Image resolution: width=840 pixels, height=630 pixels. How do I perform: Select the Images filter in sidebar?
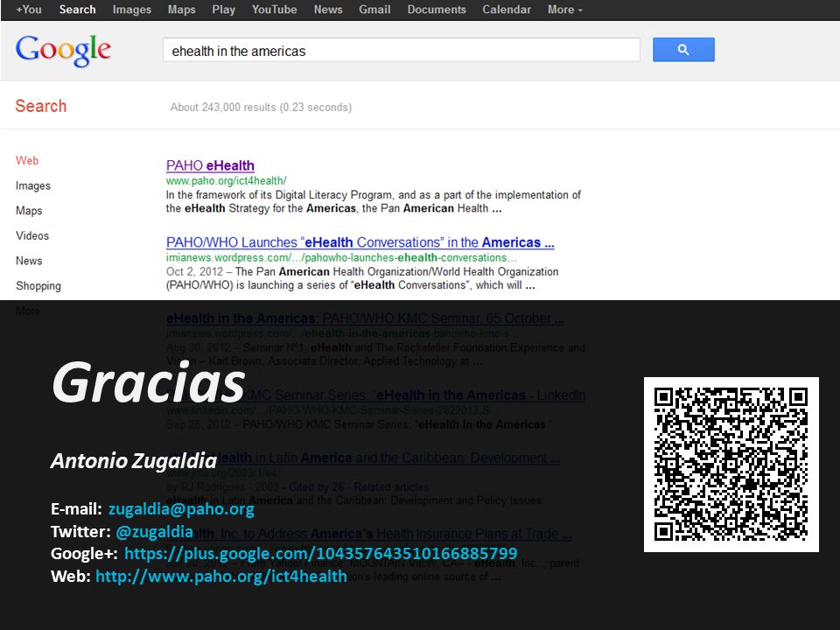(33, 185)
